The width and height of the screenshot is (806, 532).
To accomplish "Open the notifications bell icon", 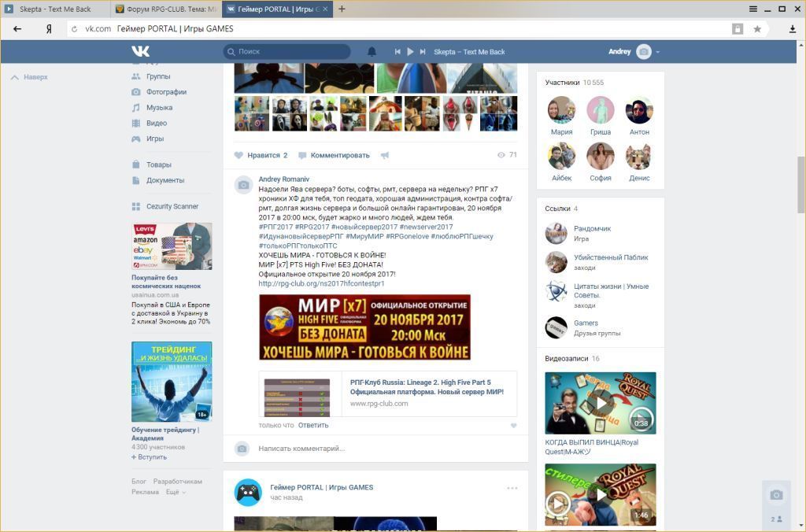I will (372, 51).
